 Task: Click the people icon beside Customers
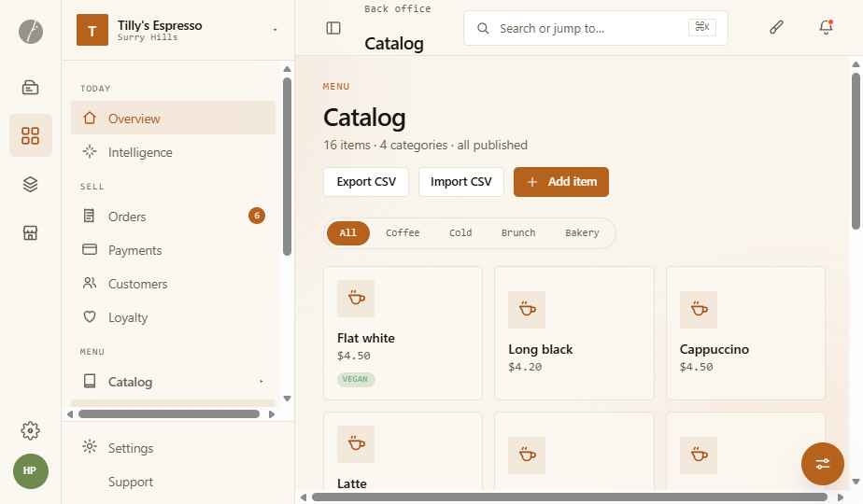click(90, 283)
